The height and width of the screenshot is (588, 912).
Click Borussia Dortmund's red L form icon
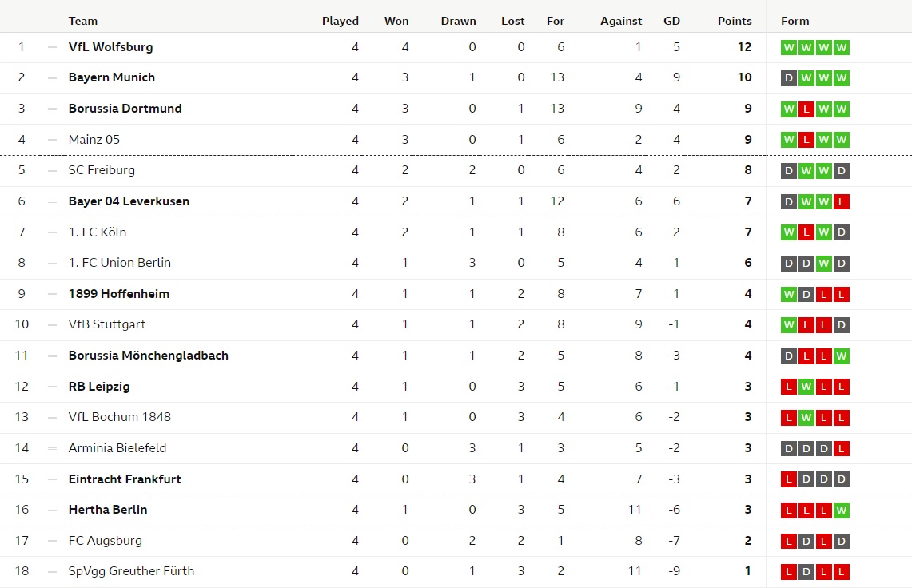coord(806,109)
